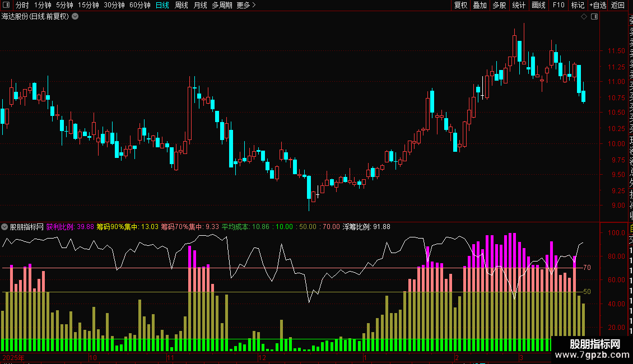Click the 70 reference line label
Screen dimensions: 633x364
[x=587, y=268]
